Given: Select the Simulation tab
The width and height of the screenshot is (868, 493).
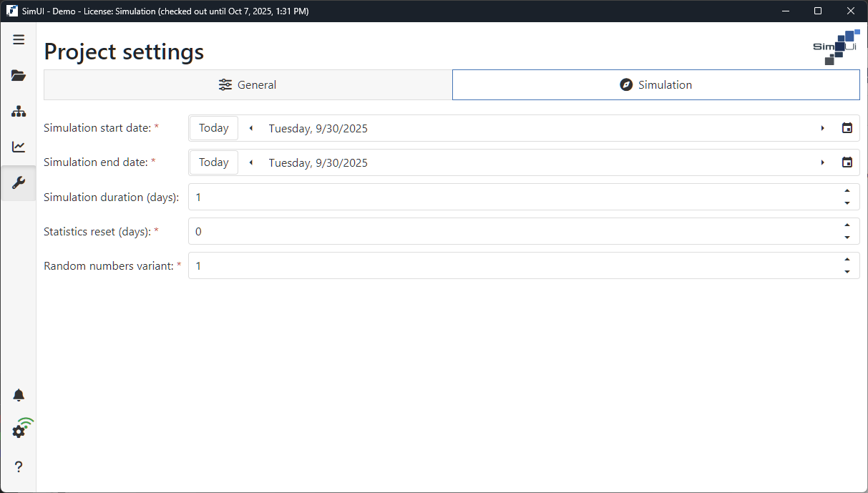Looking at the screenshot, I should pyautogui.click(x=655, y=85).
